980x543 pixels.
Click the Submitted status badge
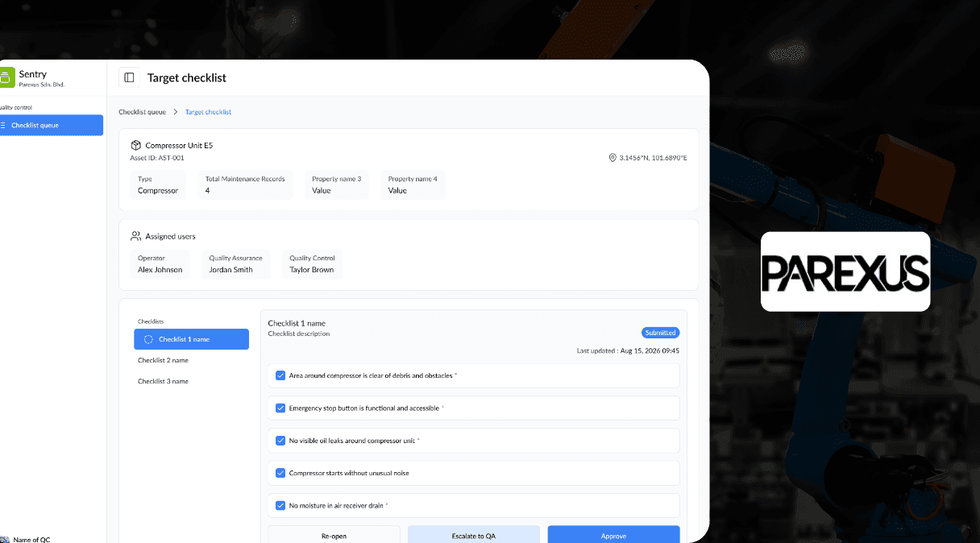coord(660,332)
